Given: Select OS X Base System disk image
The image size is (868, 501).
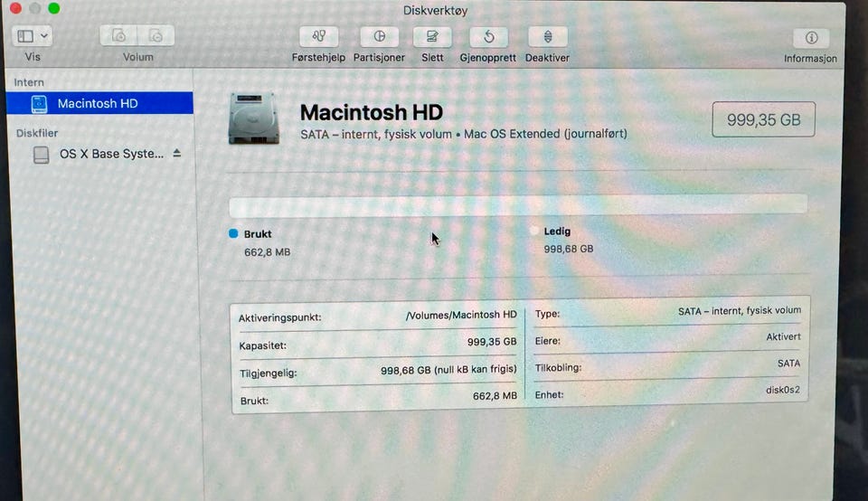Looking at the screenshot, I should click(112, 154).
